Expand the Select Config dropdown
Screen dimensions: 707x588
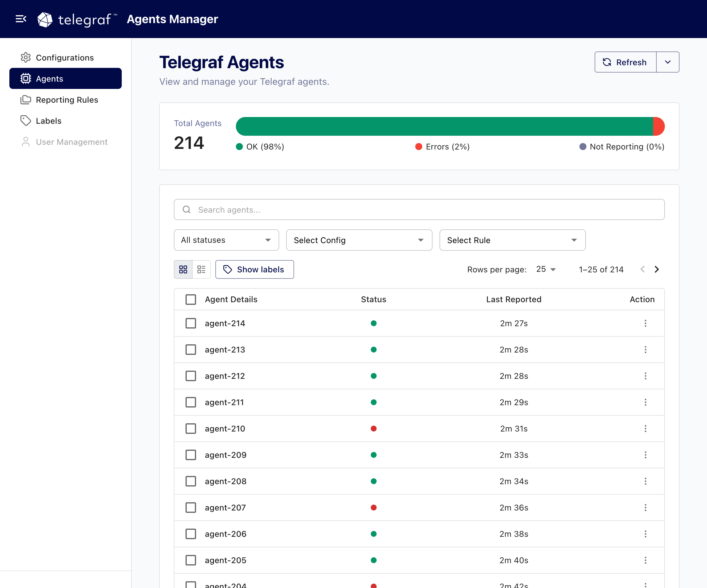click(x=358, y=240)
